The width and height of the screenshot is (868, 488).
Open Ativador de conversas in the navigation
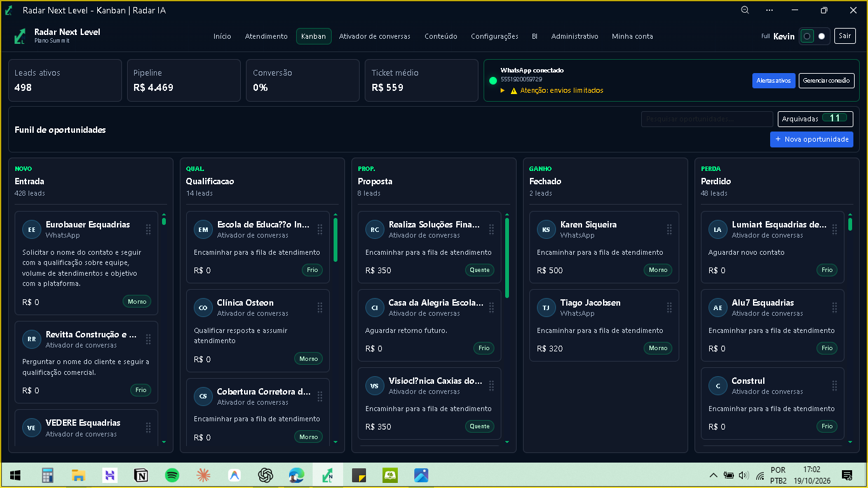point(375,36)
